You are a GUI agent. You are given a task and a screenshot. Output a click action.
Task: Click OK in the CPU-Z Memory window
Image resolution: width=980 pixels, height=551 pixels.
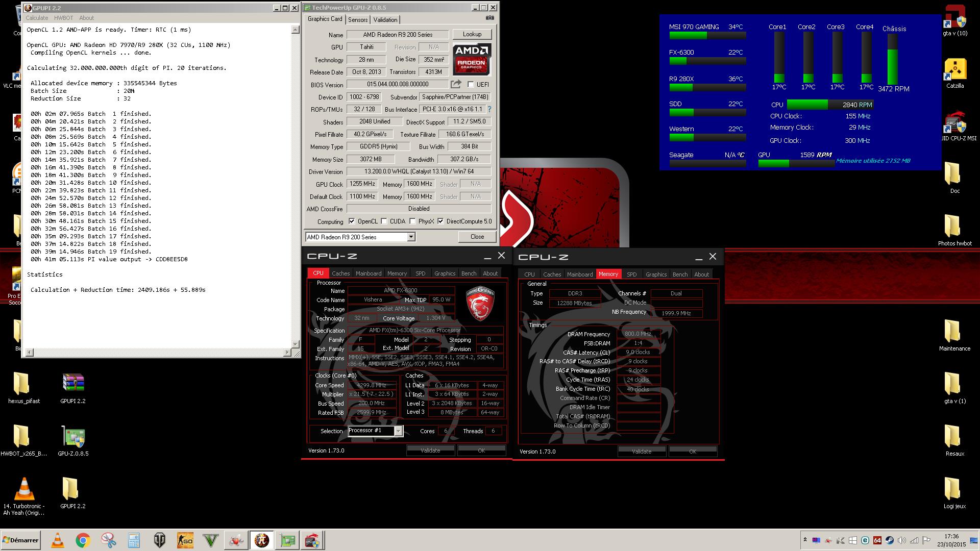pos(693,452)
